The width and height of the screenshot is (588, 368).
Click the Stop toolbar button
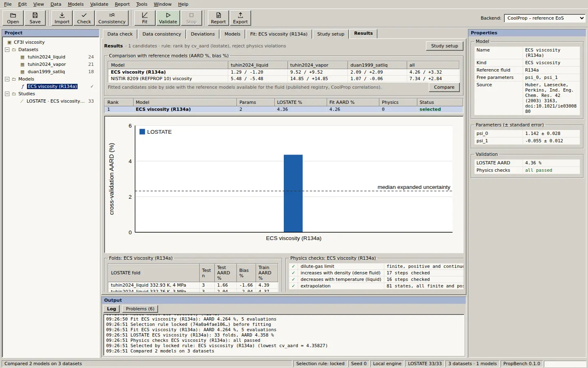[192, 18]
